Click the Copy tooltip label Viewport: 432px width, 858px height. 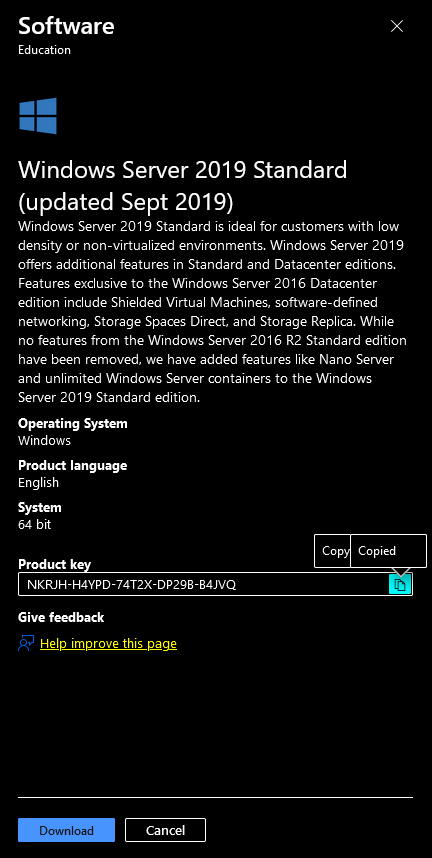[x=332, y=550]
